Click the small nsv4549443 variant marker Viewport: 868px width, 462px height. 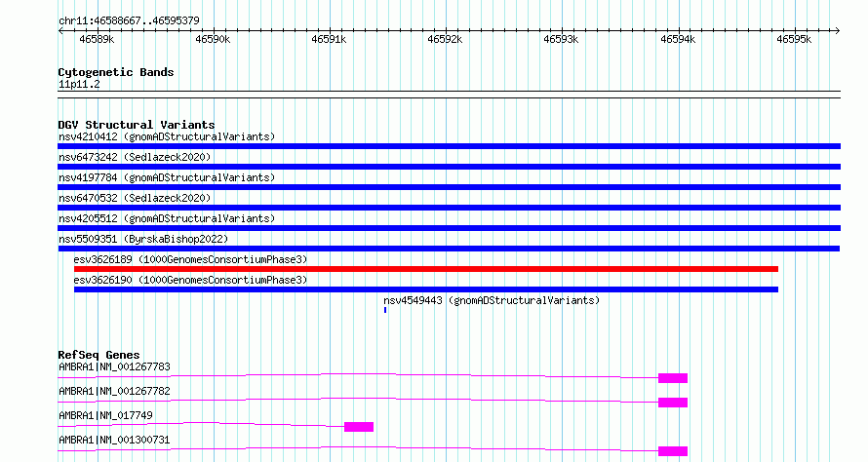pos(385,310)
